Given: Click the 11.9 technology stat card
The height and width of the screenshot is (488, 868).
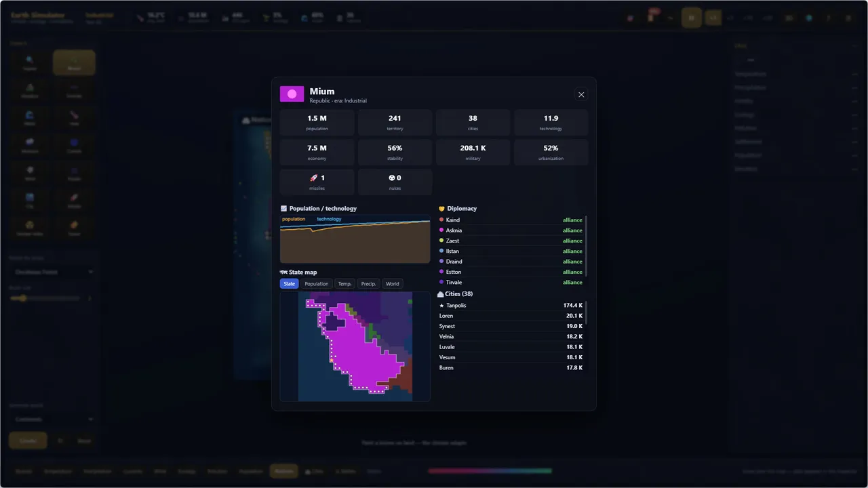Looking at the screenshot, I should point(551,123).
